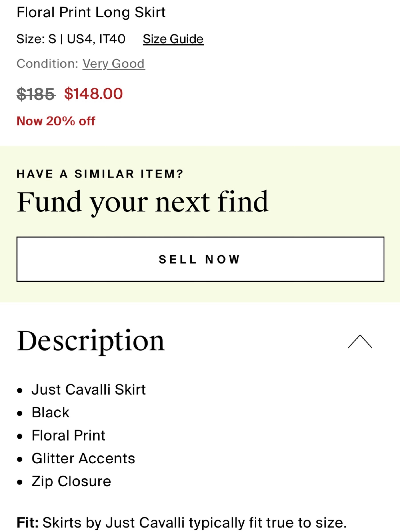This screenshot has height=532, width=400.
Task: Select the Floral Print Long Skirt title
Action: point(91,12)
